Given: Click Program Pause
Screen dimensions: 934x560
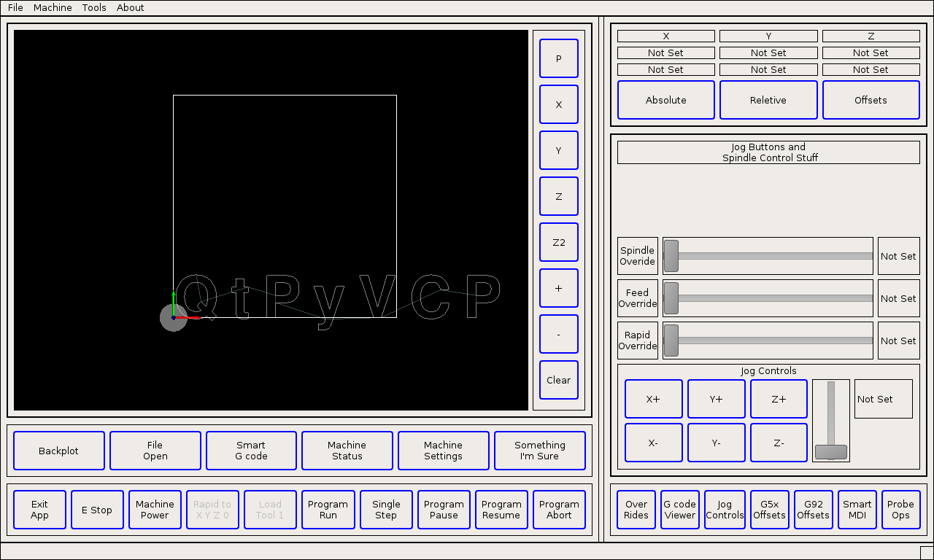Looking at the screenshot, I should (x=444, y=510).
